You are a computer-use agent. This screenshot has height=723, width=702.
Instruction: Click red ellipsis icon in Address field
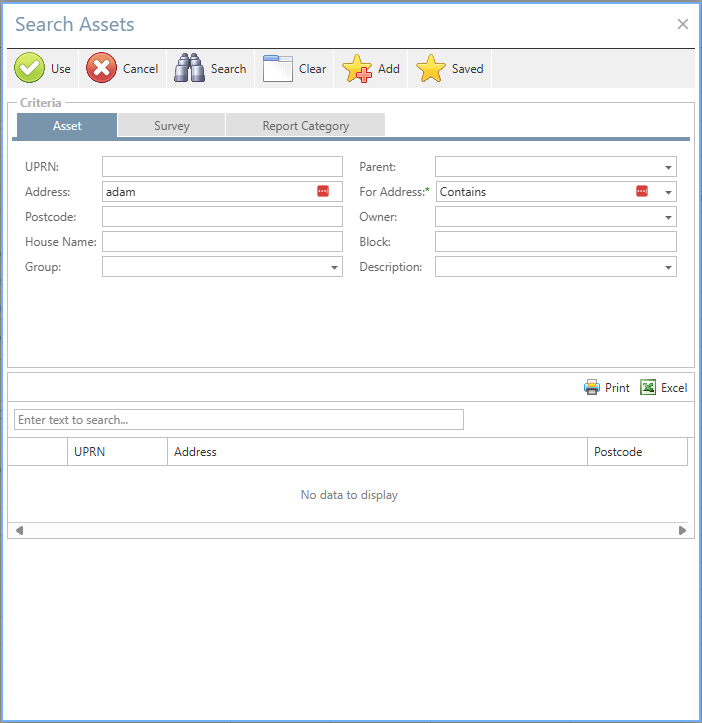(323, 192)
